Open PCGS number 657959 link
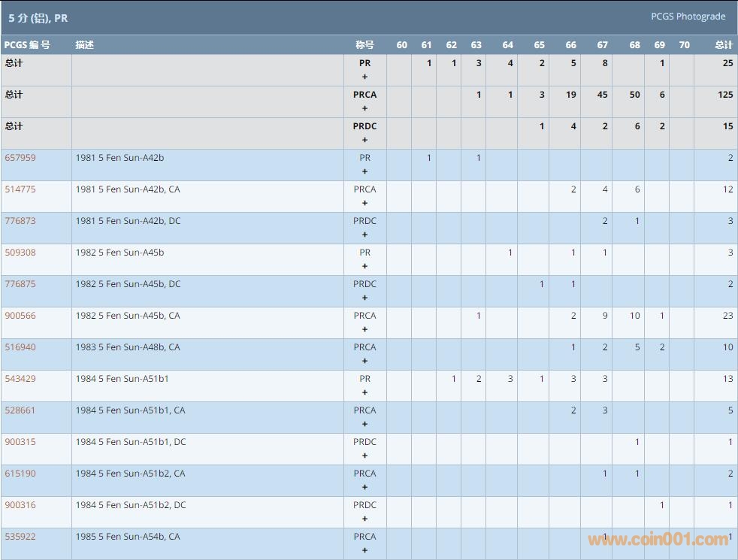Screen dimensions: 738x560 20,158
